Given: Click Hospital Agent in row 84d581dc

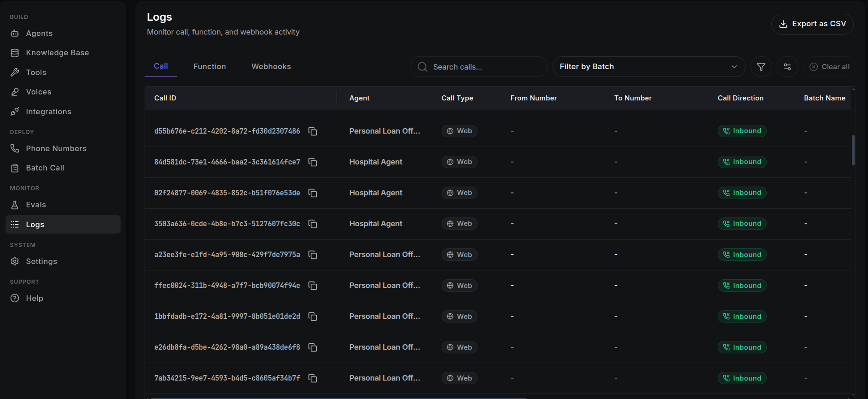Looking at the screenshot, I should click(x=376, y=162).
